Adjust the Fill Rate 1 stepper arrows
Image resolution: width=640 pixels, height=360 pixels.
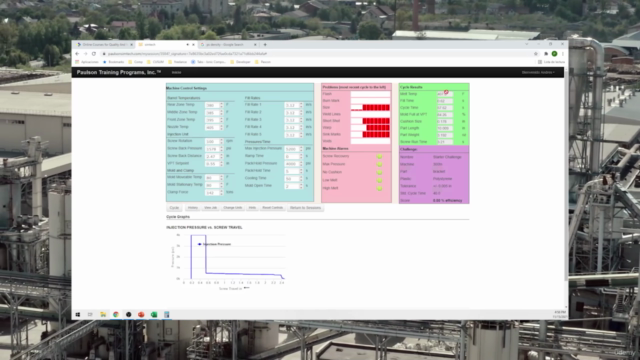(x=301, y=105)
